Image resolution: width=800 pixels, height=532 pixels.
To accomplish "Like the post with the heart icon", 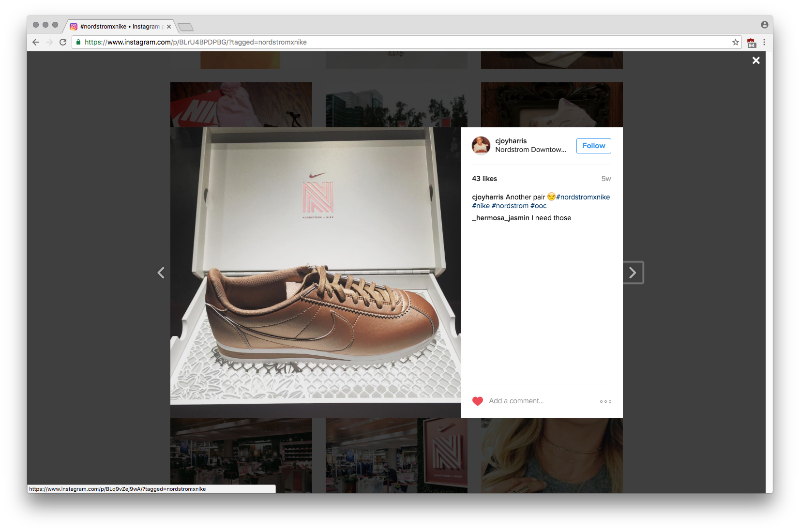I will click(478, 401).
